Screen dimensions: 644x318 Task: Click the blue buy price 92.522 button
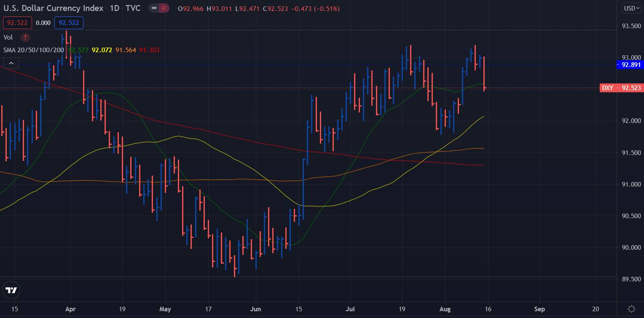(x=69, y=23)
